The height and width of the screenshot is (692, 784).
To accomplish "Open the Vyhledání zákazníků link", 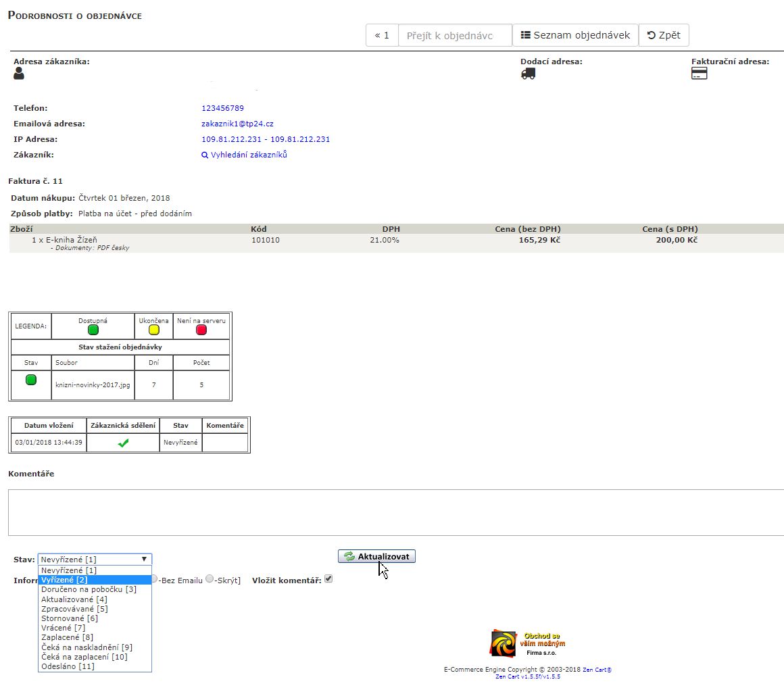I will (245, 155).
